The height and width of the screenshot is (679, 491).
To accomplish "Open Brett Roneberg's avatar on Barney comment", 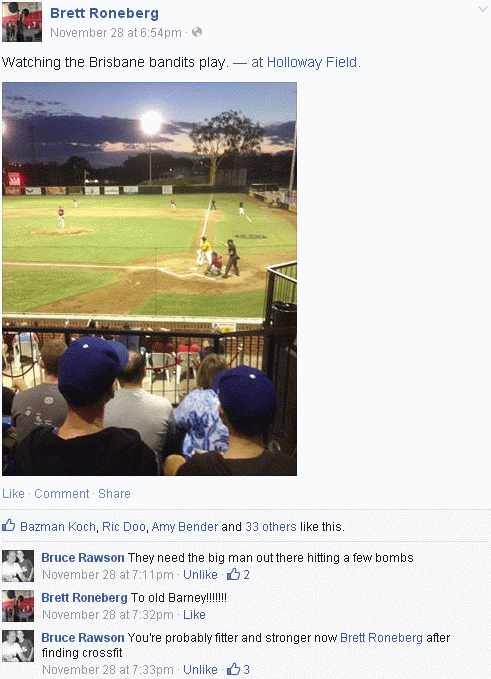I will tap(18, 605).
